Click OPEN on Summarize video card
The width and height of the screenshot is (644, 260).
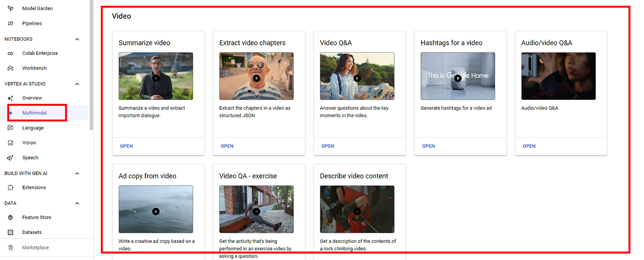tap(126, 146)
